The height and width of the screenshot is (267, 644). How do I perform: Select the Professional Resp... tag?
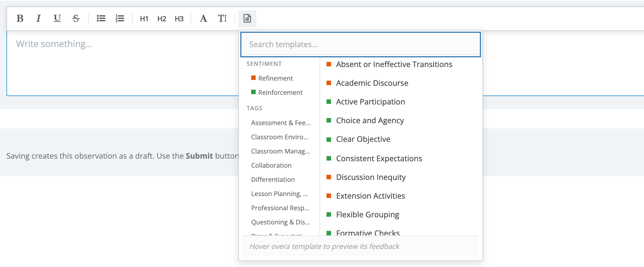click(280, 208)
